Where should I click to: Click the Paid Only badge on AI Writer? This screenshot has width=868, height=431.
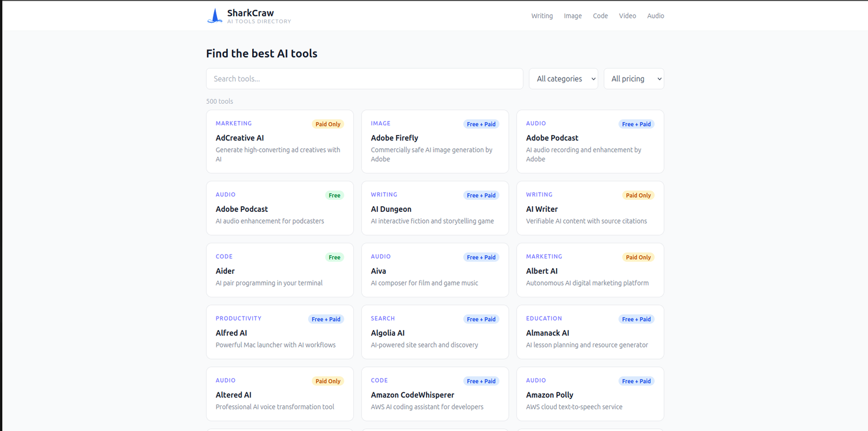639,195
